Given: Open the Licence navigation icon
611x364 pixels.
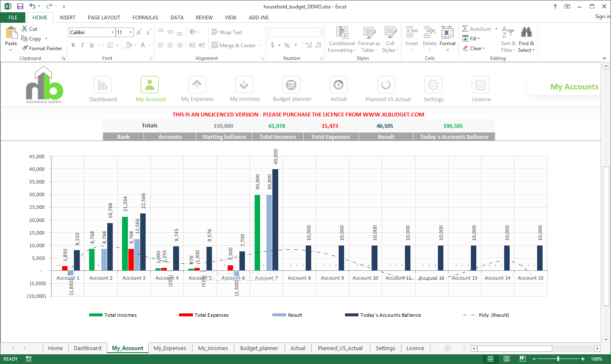Looking at the screenshot, I should coord(481,85).
